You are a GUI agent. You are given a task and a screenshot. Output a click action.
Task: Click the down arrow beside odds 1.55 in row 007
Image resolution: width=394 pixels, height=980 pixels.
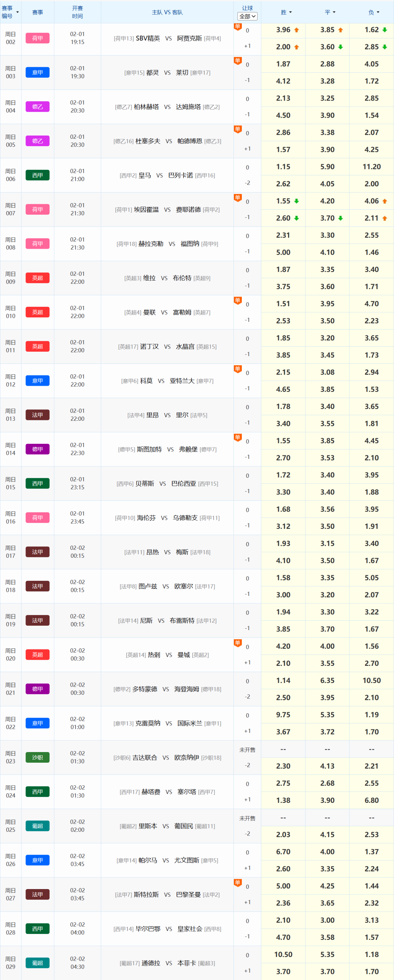pyautogui.click(x=296, y=201)
